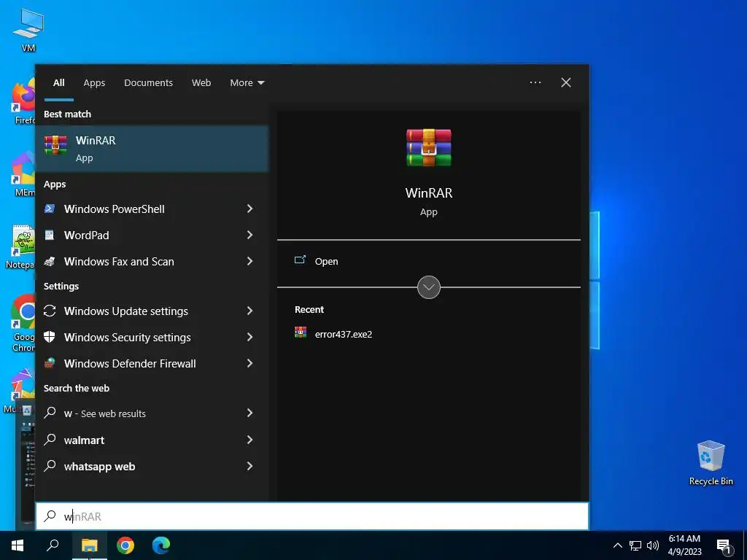Switch to the Web search tab

(201, 83)
